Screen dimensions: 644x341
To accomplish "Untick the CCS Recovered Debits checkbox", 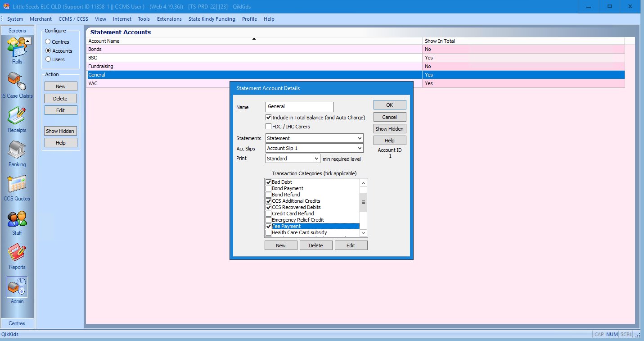I will pyautogui.click(x=269, y=207).
